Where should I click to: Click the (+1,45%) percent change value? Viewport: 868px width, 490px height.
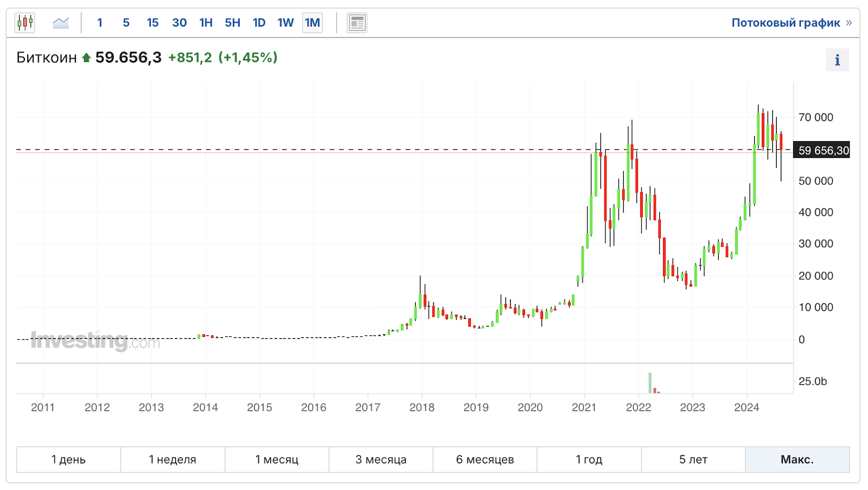248,58
